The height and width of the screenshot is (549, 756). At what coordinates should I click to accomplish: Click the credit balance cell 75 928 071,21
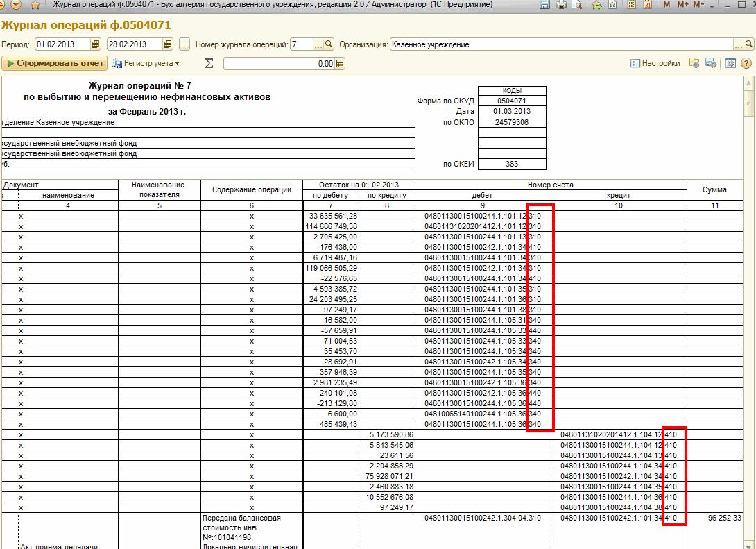(x=387, y=476)
